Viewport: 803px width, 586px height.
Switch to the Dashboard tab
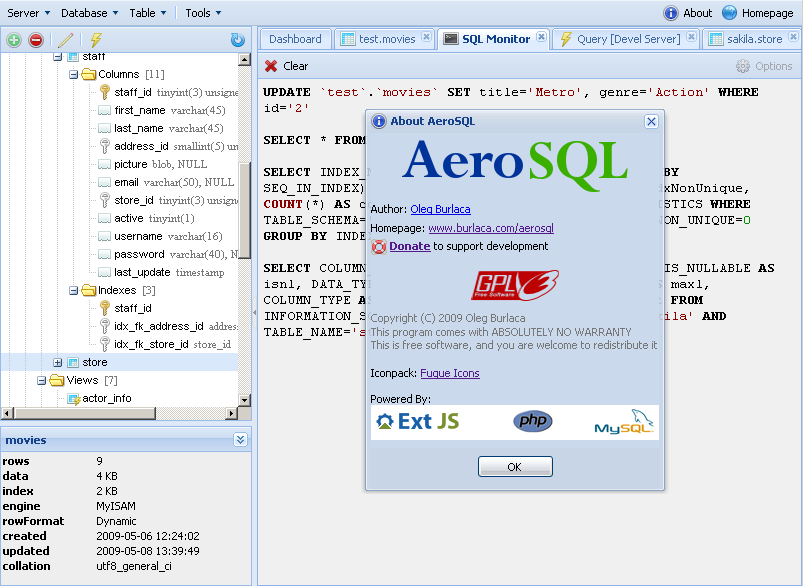pyautogui.click(x=295, y=39)
